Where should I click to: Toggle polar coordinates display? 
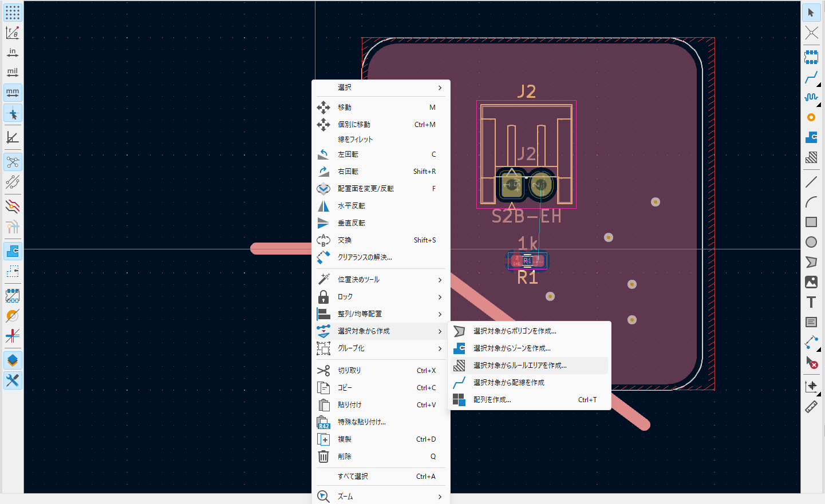pyautogui.click(x=13, y=33)
